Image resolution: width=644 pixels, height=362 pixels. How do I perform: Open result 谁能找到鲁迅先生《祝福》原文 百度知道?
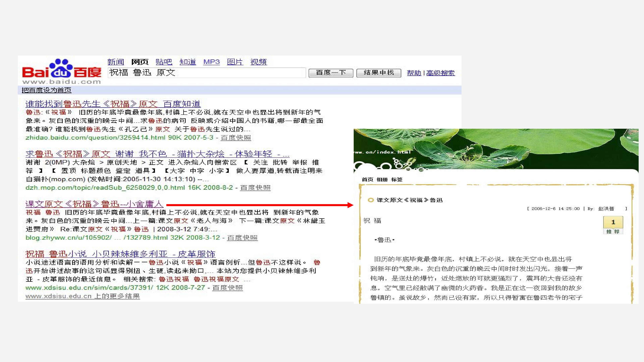[x=113, y=104]
